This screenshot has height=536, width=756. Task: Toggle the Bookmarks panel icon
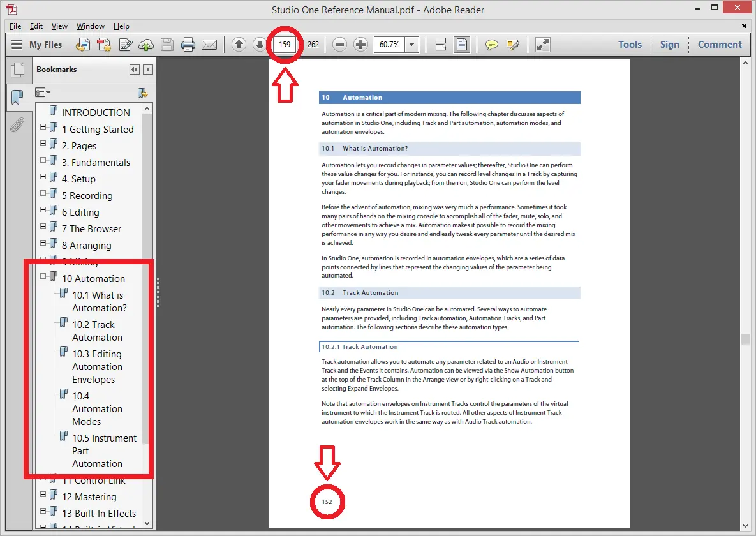(17, 97)
